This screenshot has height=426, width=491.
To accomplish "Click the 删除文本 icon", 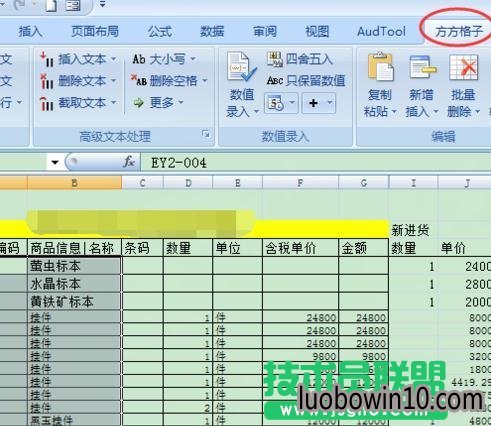I will pyautogui.click(x=47, y=81).
